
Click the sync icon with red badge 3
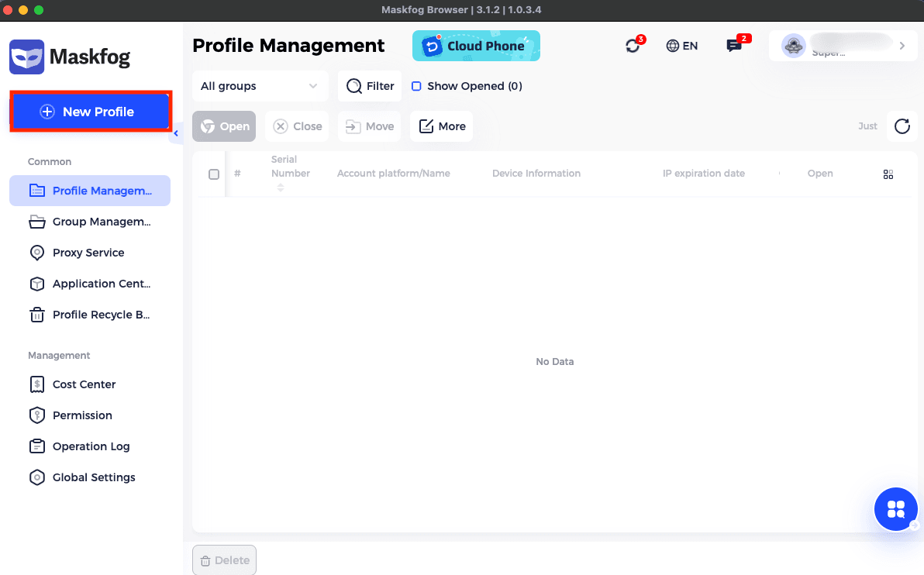coord(633,46)
